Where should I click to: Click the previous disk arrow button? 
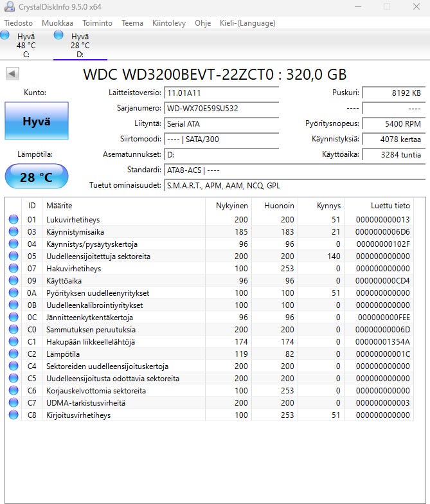tap(12, 73)
